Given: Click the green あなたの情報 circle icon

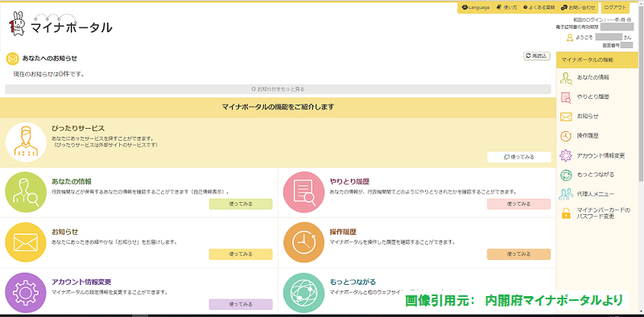Looking at the screenshot, I should [x=26, y=191].
